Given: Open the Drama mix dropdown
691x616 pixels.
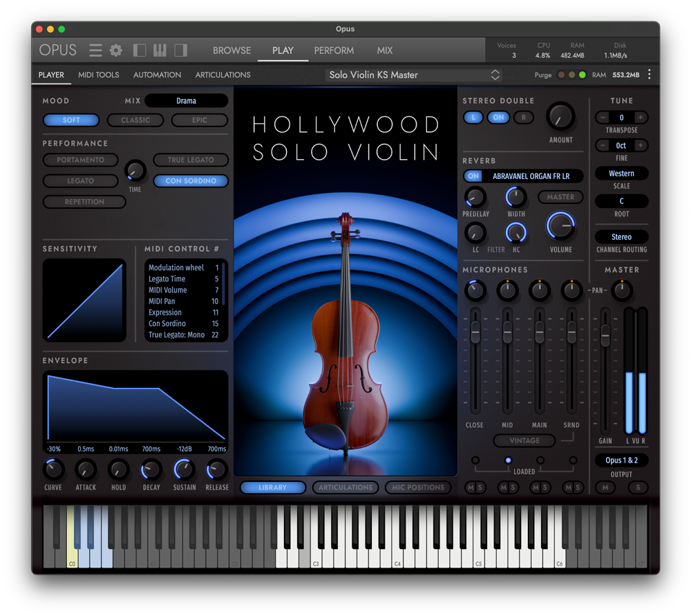Looking at the screenshot, I should (186, 101).
